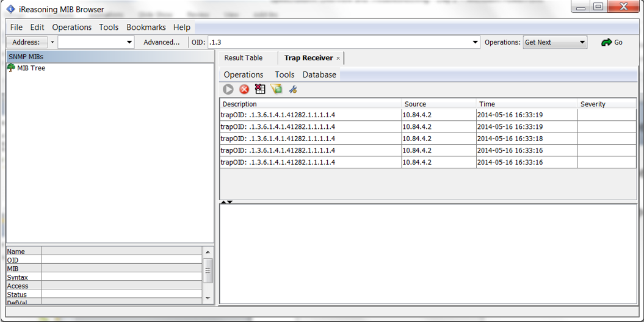
Task: Click the Advanced... button
Action: click(x=161, y=42)
